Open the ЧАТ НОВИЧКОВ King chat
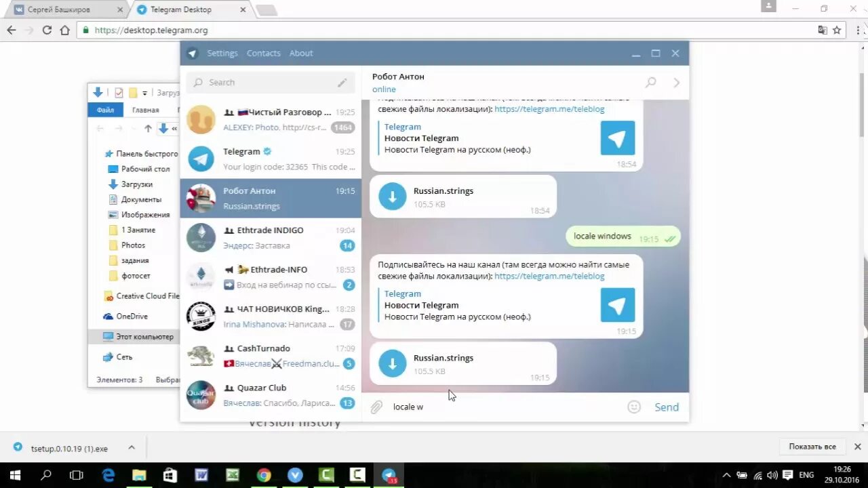The width and height of the screenshot is (868, 488). click(x=271, y=317)
